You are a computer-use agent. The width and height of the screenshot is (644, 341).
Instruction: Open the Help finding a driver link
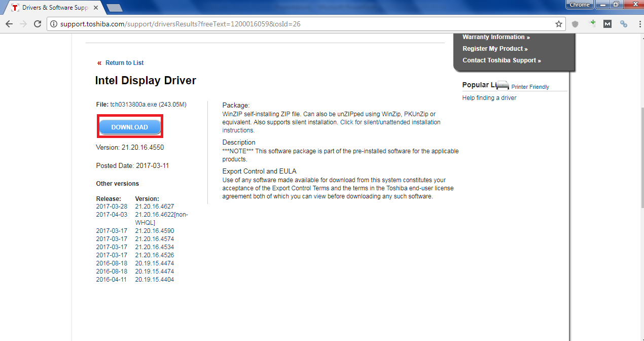pyautogui.click(x=489, y=98)
